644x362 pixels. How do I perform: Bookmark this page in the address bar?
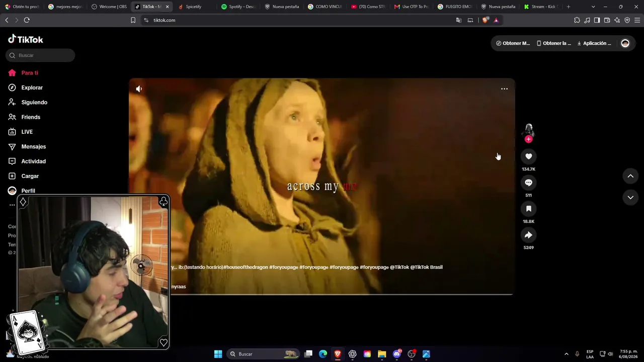(133, 20)
